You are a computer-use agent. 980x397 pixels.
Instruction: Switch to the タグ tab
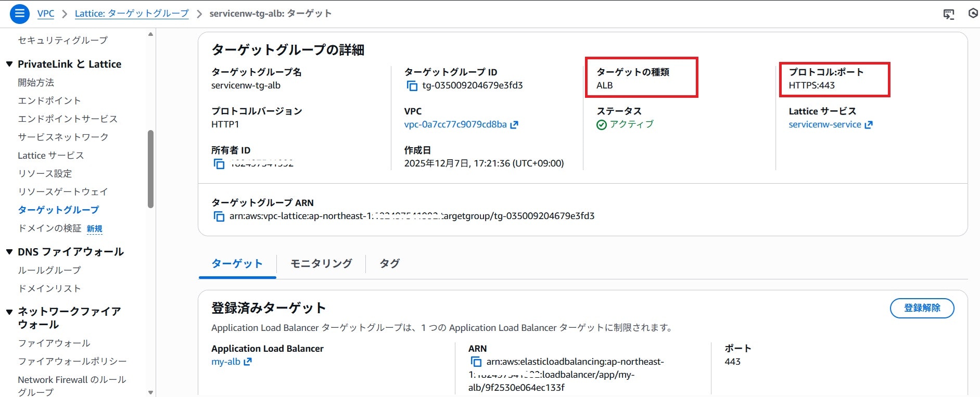[389, 263]
